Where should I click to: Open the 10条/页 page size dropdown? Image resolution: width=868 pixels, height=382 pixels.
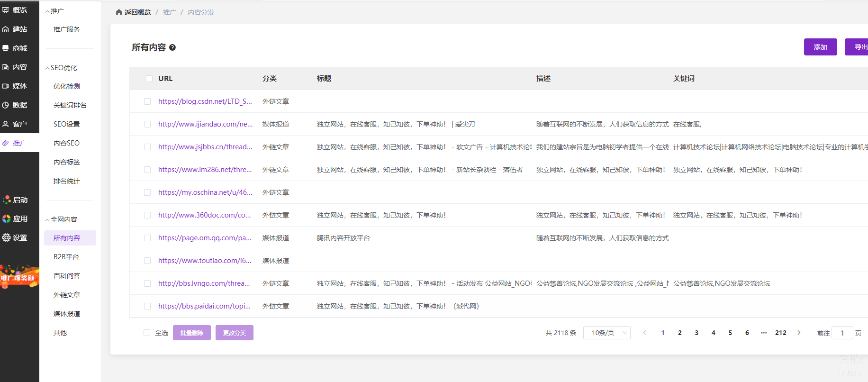tap(606, 333)
